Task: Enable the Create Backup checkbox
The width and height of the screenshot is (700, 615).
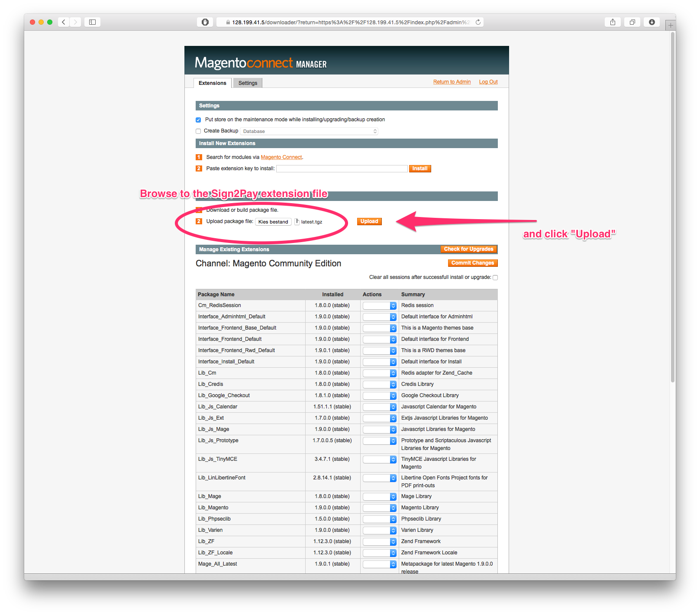Action: pyautogui.click(x=198, y=131)
